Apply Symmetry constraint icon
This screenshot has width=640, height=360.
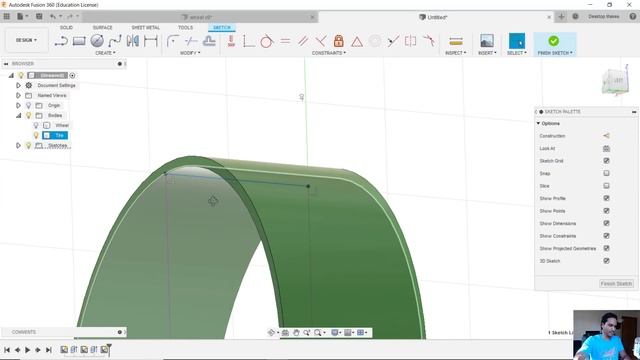[410, 41]
